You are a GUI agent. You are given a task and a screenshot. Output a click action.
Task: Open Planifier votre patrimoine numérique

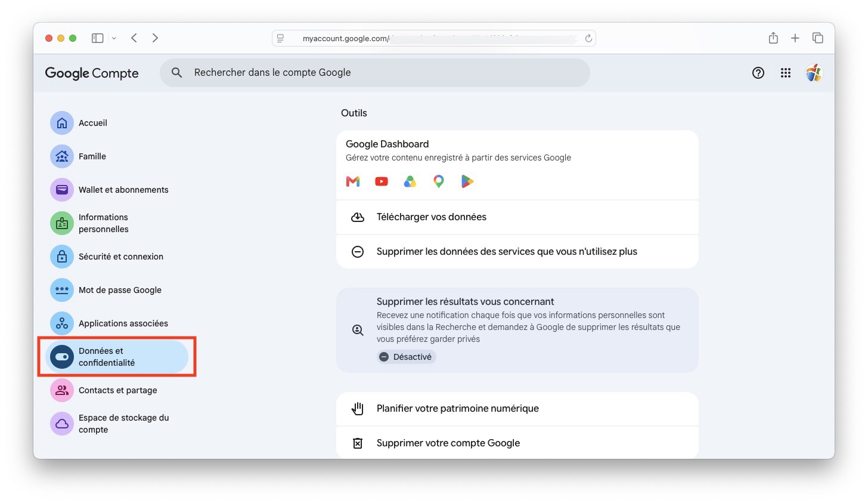coord(517,409)
